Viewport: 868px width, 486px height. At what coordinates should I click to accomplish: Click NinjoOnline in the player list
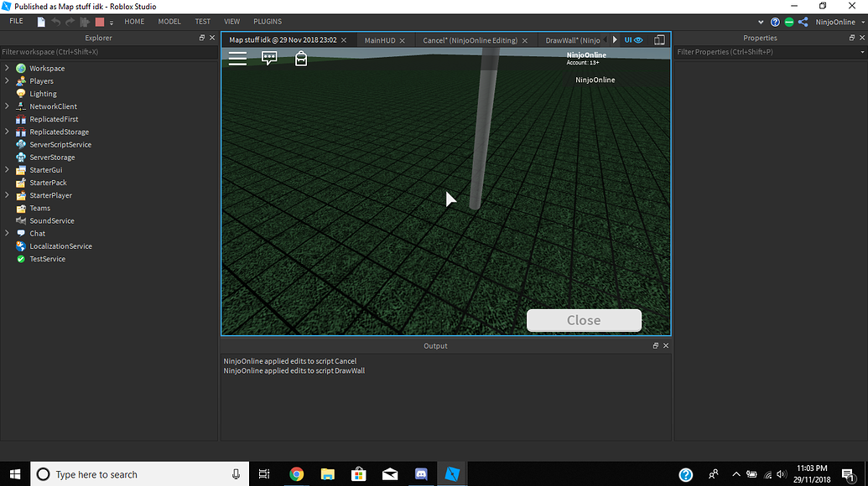tap(595, 80)
